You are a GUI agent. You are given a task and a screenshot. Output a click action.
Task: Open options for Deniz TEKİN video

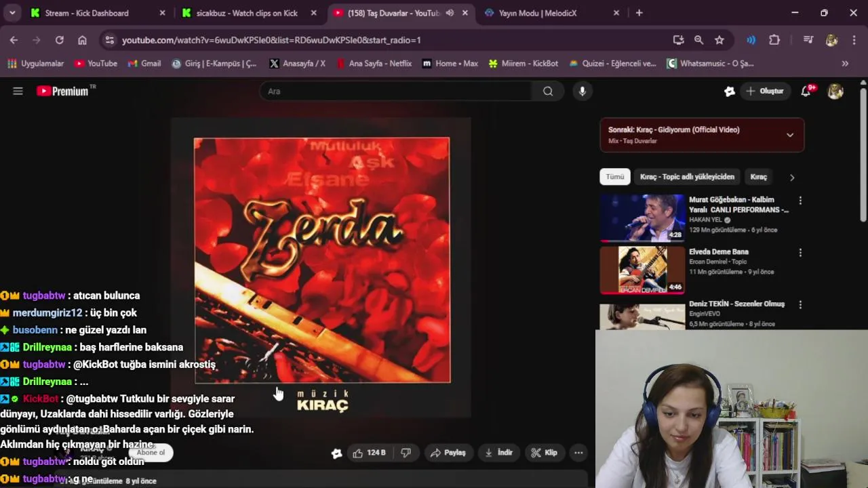click(800, 305)
